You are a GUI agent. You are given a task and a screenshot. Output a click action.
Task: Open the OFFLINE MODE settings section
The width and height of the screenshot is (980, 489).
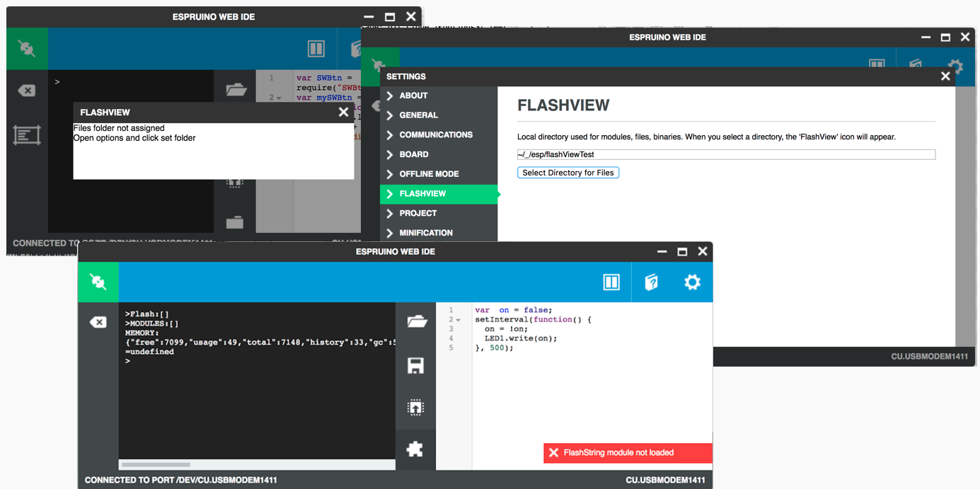coord(439,174)
